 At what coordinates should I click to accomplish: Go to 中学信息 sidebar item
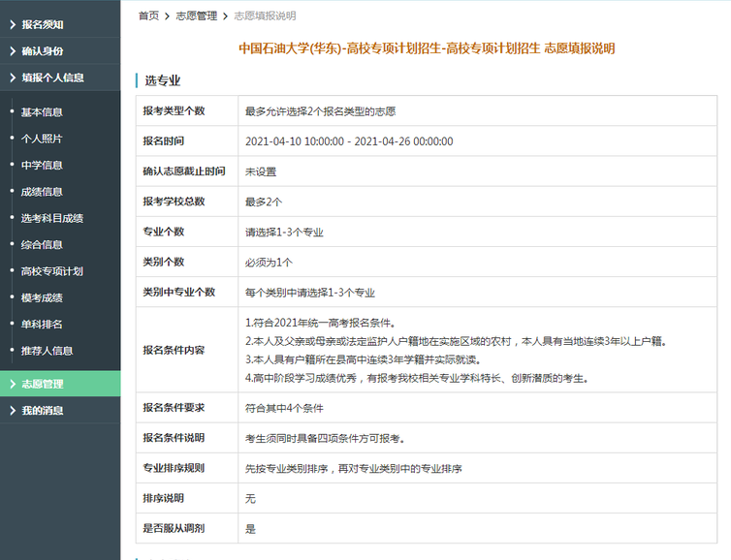(x=42, y=166)
